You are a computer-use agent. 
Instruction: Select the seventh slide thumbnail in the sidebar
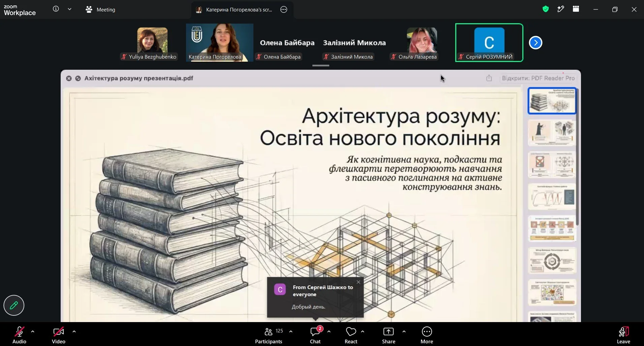pyautogui.click(x=552, y=292)
